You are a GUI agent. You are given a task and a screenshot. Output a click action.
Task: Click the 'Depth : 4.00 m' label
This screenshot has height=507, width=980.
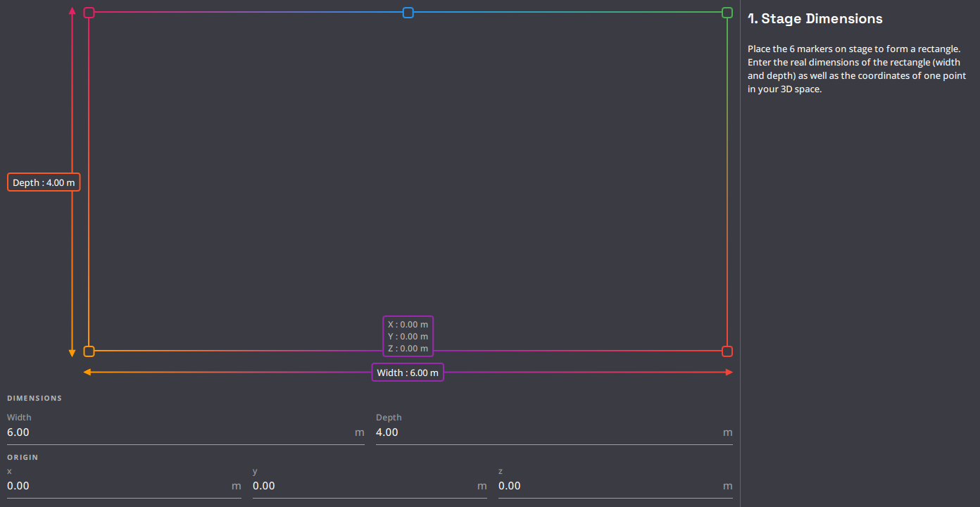click(44, 182)
